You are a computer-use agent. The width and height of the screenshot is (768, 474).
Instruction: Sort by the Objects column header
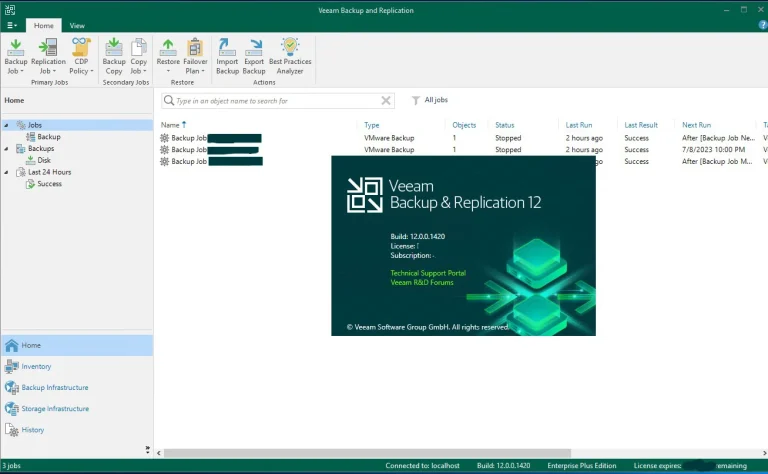click(x=464, y=125)
